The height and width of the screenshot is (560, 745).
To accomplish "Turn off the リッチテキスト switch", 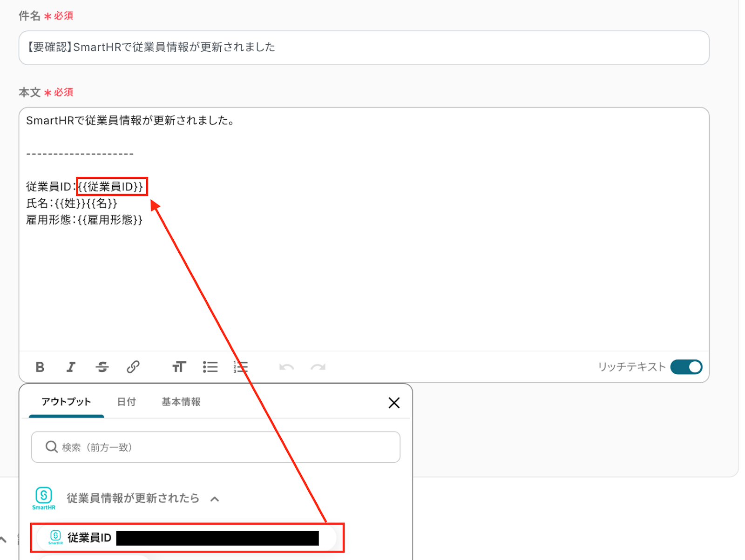I will point(686,367).
